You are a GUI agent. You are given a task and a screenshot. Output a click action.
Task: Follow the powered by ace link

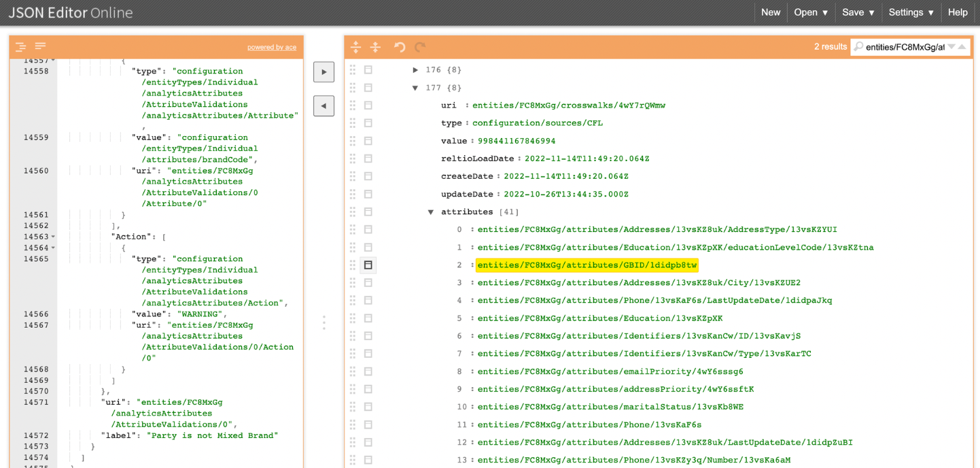[x=272, y=48]
